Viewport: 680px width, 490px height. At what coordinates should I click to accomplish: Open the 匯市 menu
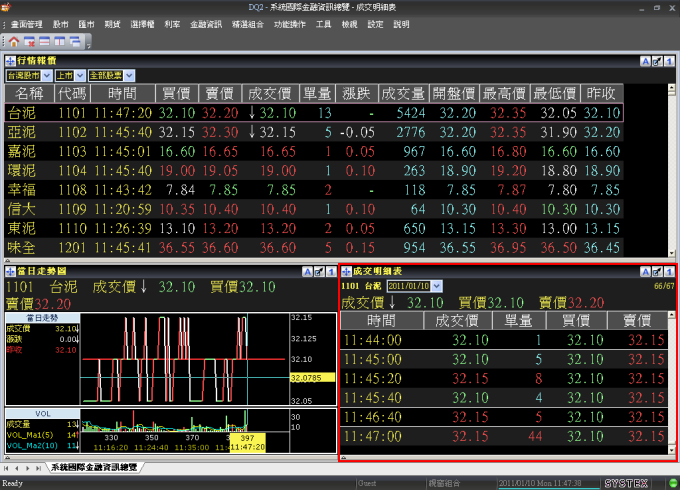(86, 24)
